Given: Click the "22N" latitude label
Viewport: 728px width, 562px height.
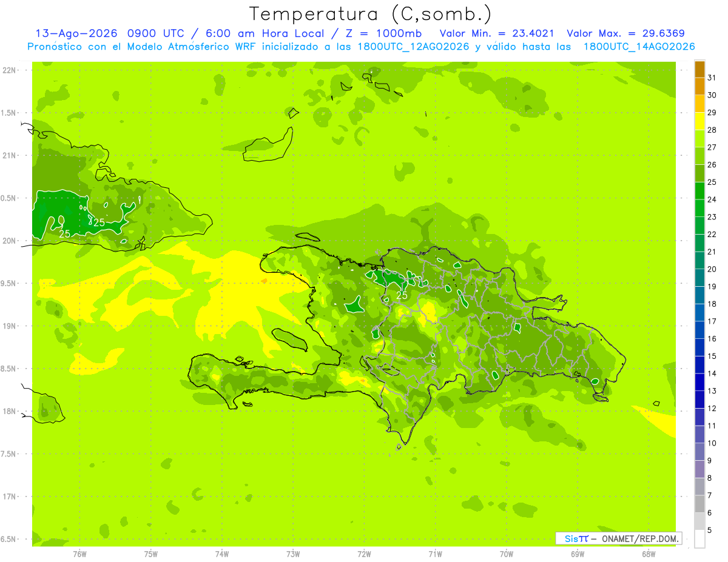Looking at the screenshot, I should [9, 70].
